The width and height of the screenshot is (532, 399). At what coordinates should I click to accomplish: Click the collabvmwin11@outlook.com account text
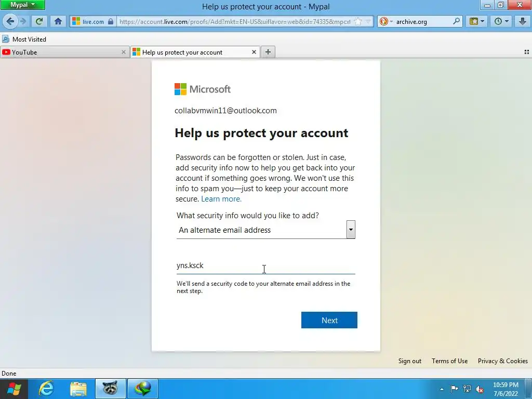point(225,111)
